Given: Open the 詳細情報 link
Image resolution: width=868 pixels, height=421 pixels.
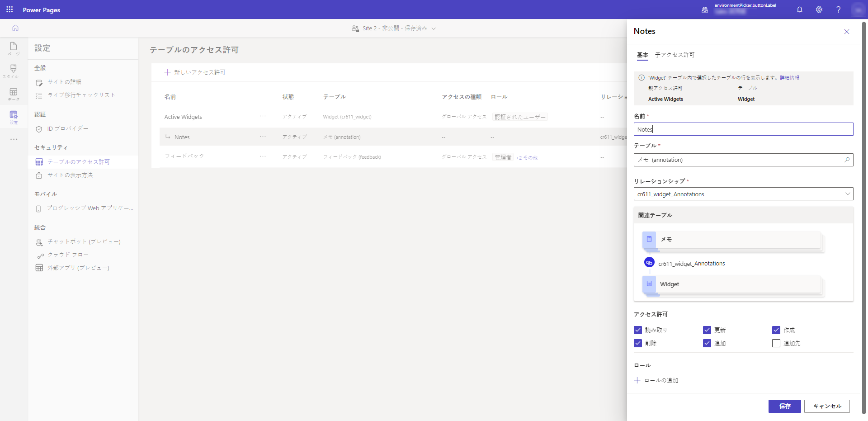Looking at the screenshot, I should click(789, 78).
